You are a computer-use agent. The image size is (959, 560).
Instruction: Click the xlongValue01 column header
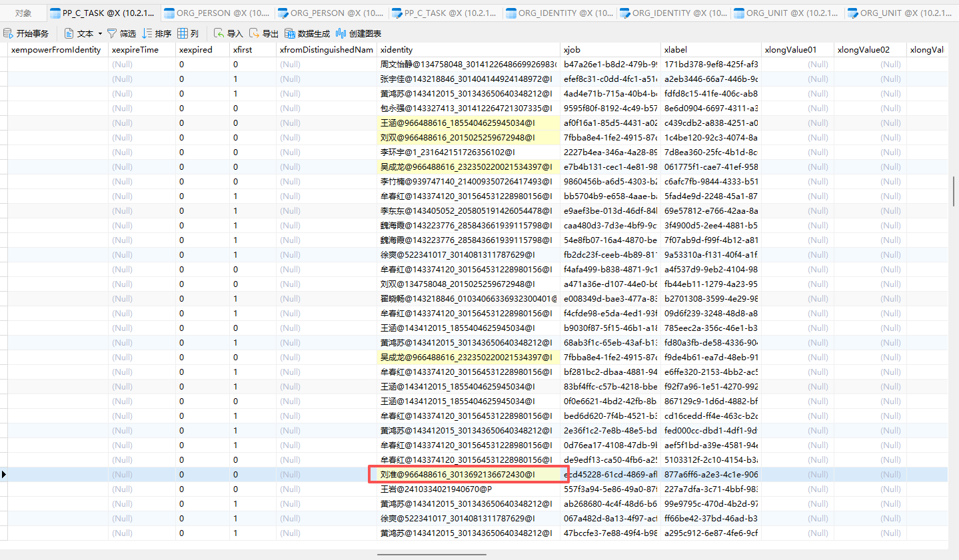798,50
